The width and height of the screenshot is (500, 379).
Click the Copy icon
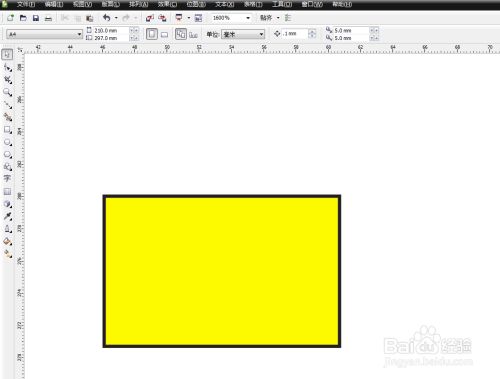click(77, 18)
